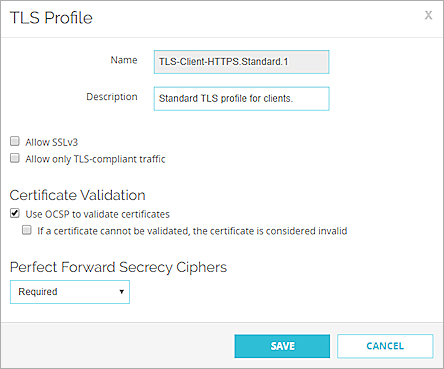Tick the unvalidated certificate considered invalid checkbox
This screenshot has width=444, height=369.
pyautogui.click(x=27, y=230)
